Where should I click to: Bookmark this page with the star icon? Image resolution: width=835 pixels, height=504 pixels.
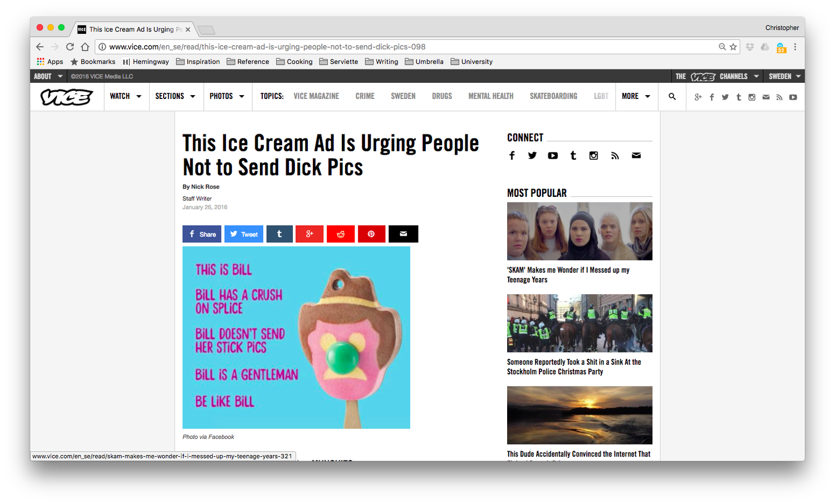tap(733, 47)
